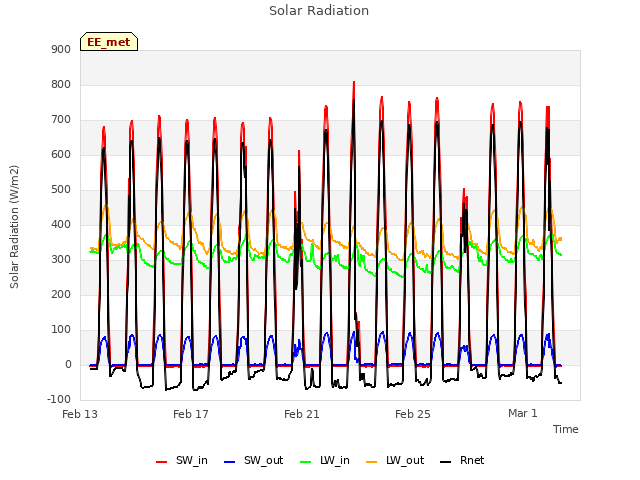
Task: Toggle the SW_out legend entry
Action: pos(253,460)
